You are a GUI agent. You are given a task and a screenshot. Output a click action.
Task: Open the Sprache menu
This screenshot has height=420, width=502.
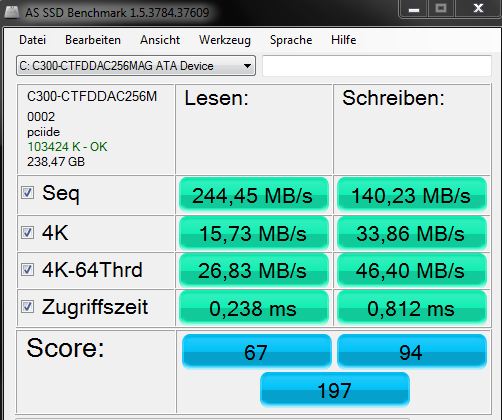click(291, 40)
